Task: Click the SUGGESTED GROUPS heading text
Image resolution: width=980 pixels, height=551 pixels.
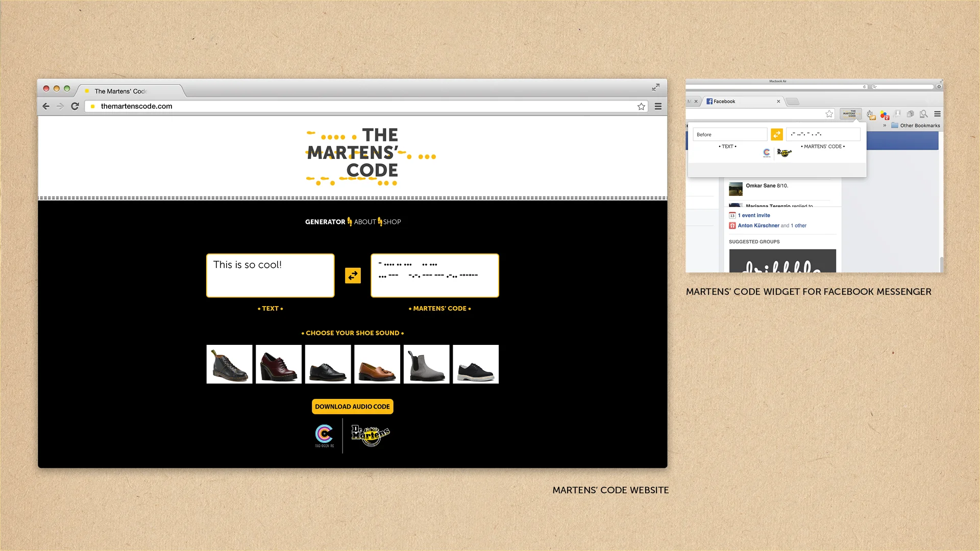Action: click(754, 242)
